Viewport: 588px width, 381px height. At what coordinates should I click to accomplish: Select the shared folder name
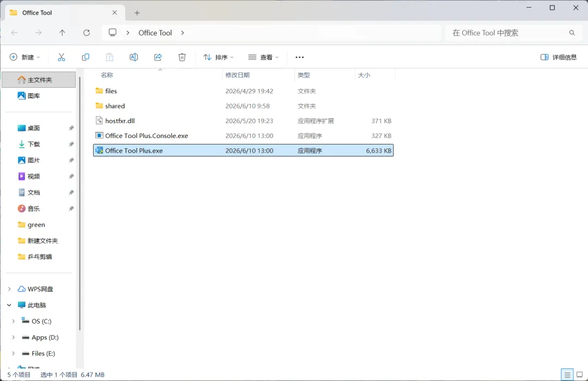[x=115, y=106]
